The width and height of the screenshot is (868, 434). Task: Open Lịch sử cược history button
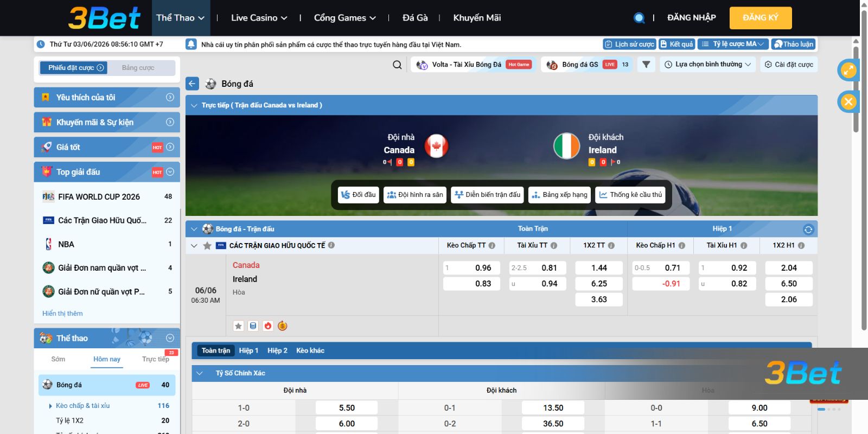pos(629,44)
